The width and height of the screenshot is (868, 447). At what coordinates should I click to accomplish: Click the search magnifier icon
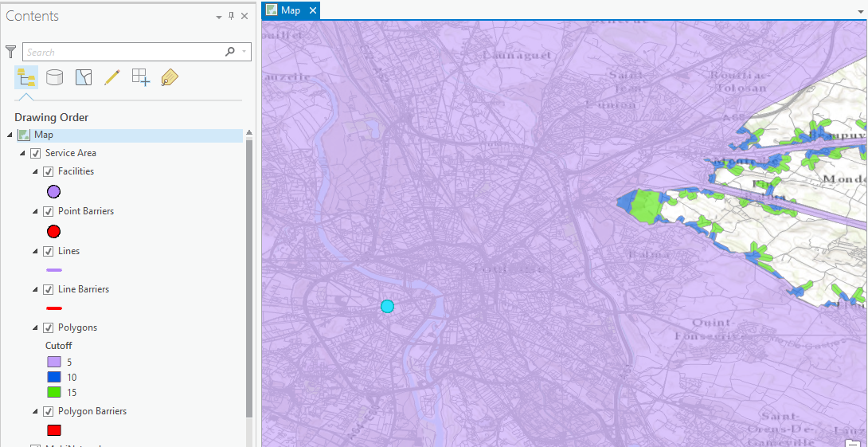pyautogui.click(x=230, y=52)
